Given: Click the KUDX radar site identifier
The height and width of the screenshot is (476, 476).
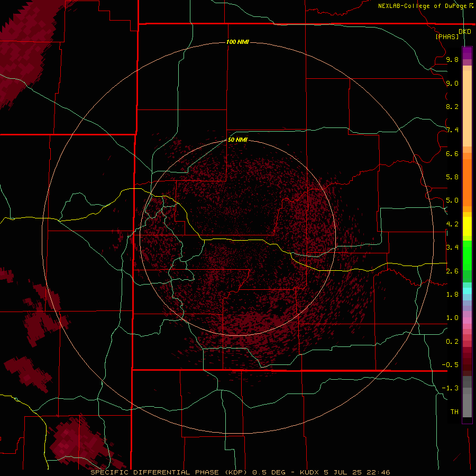Looking at the screenshot, I should click(x=309, y=472).
